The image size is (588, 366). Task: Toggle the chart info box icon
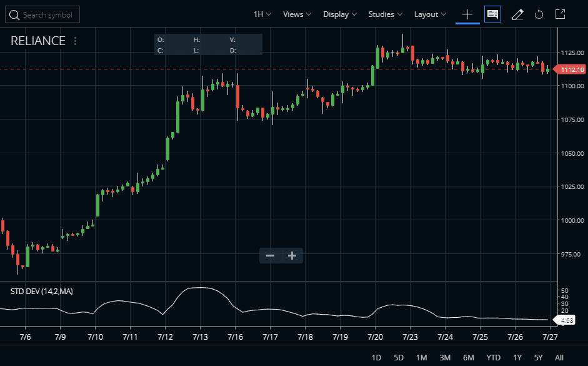492,14
